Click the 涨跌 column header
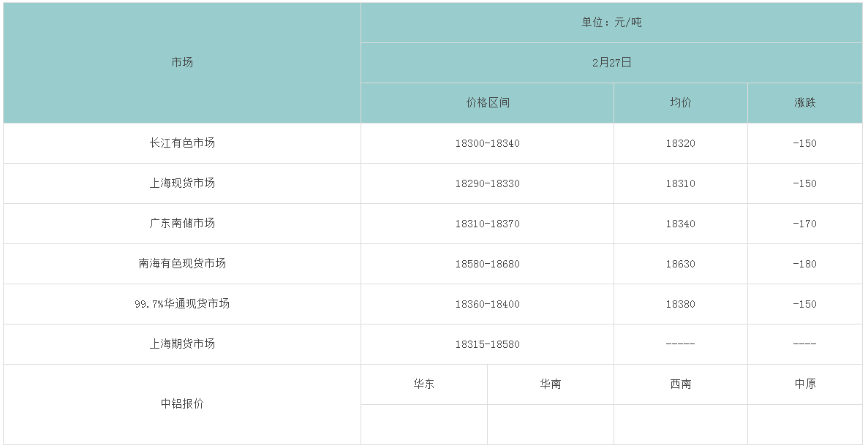The image size is (868, 448). (804, 103)
